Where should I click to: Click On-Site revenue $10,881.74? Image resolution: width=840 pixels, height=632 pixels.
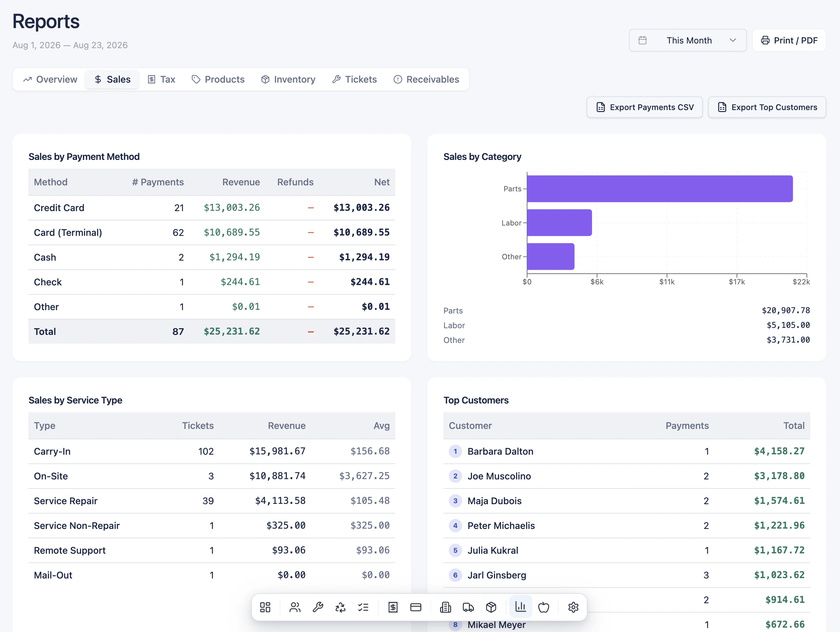(277, 476)
